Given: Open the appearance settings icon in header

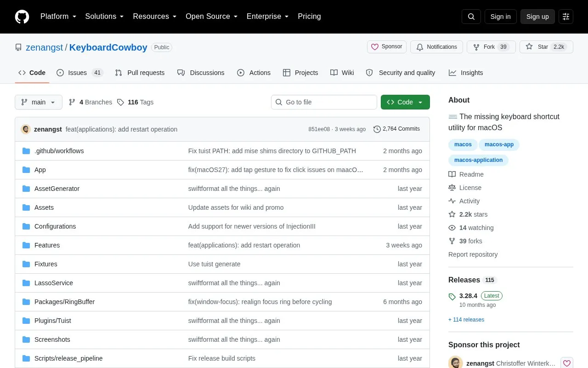Looking at the screenshot, I should pos(566,17).
